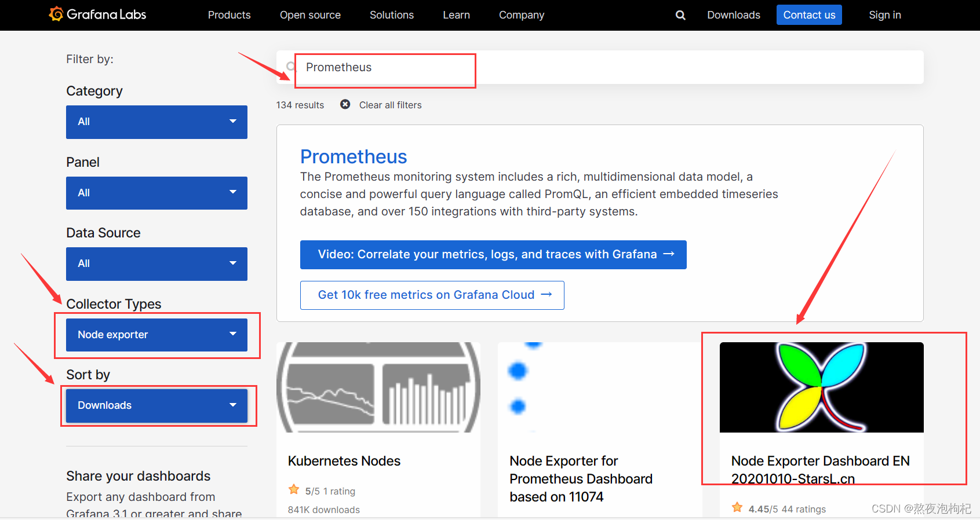Click the arrow on the Video Correlate button

tap(669, 254)
